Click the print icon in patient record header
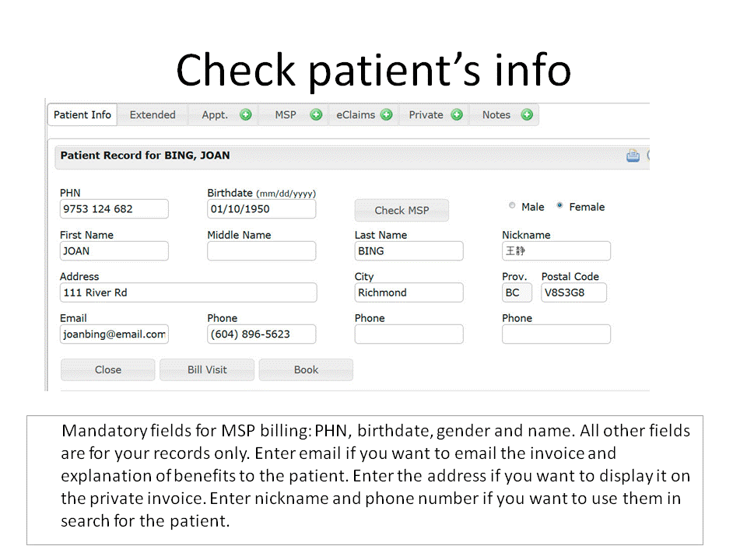Viewport: 747px width, 560px height. point(633,156)
